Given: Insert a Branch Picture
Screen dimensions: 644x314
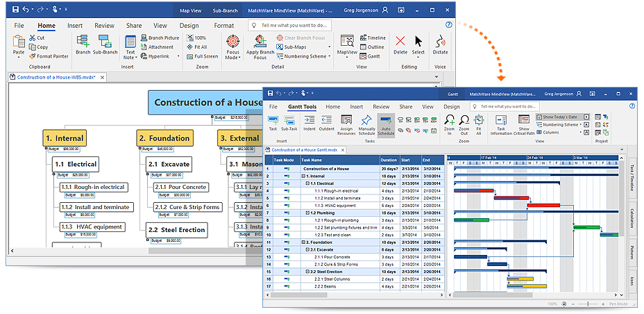Looking at the screenshot, I should (x=160, y=38).
